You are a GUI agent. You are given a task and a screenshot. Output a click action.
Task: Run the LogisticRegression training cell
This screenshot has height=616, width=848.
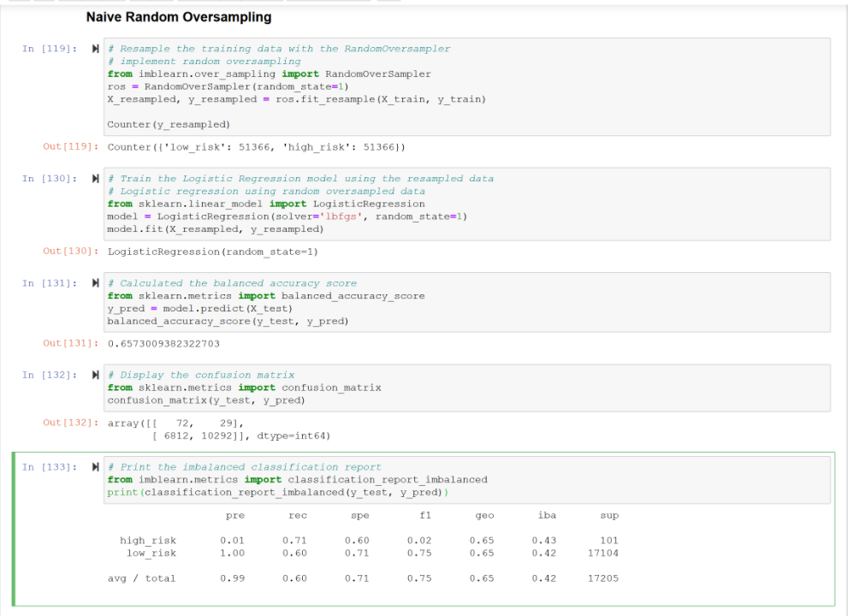coord(94,178)
